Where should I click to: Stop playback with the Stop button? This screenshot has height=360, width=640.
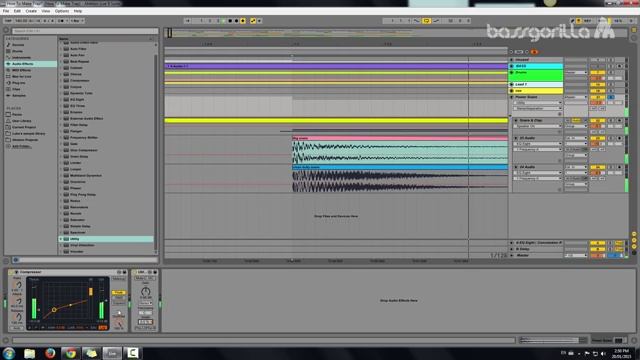point(230,21)
